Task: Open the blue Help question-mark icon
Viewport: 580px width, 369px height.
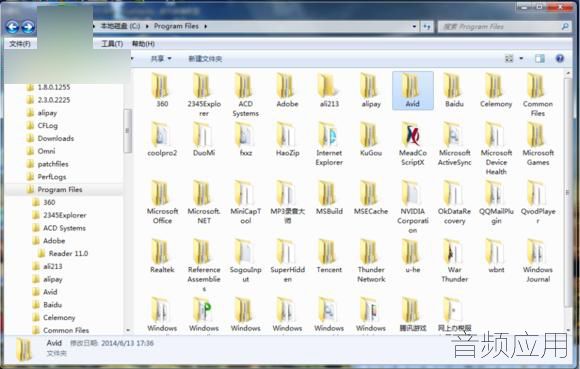Action: 560,58
